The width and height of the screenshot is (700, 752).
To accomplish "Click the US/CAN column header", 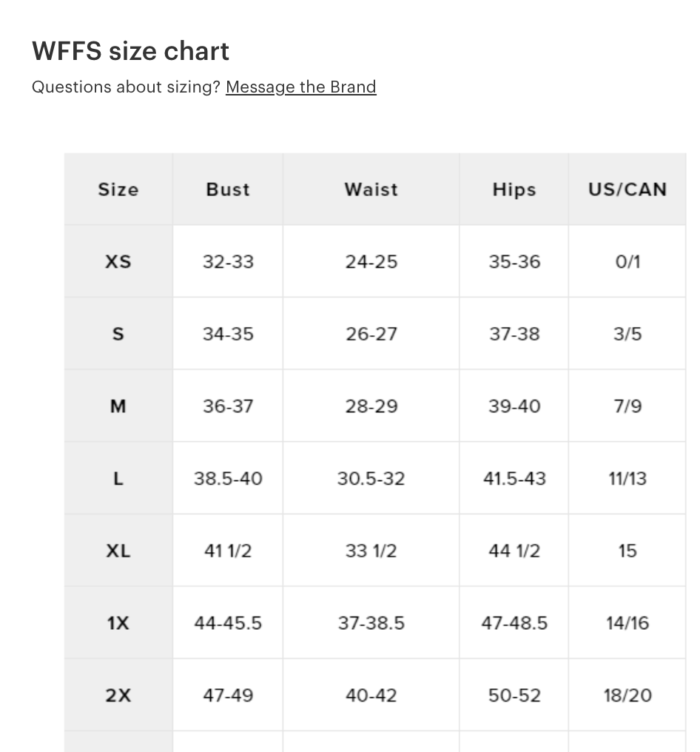I will (627, 189).
